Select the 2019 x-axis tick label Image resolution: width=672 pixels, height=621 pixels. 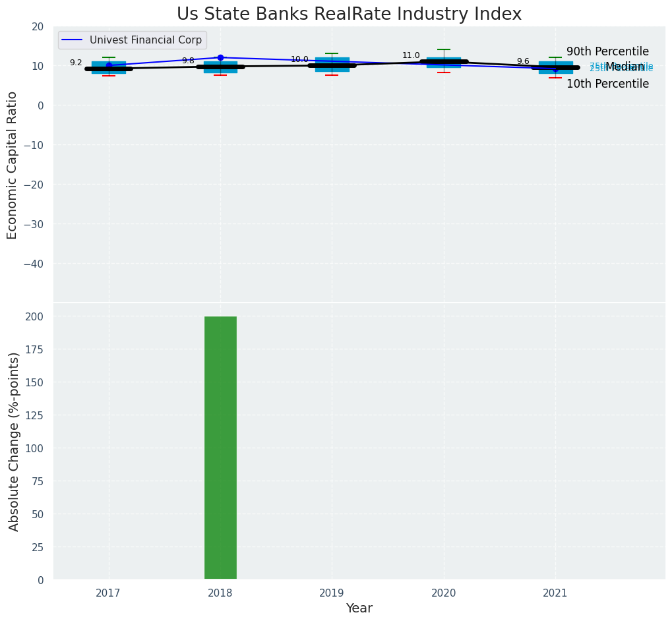(x=332, y=593)
